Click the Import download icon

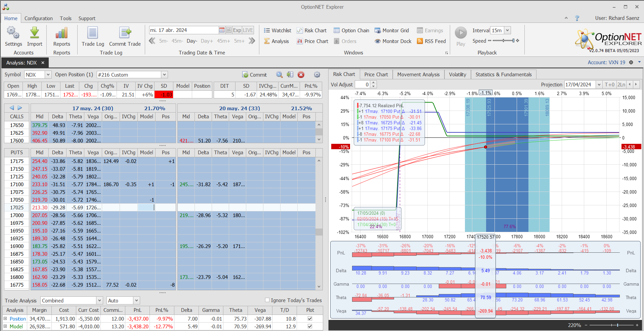(x=35, y=33)
